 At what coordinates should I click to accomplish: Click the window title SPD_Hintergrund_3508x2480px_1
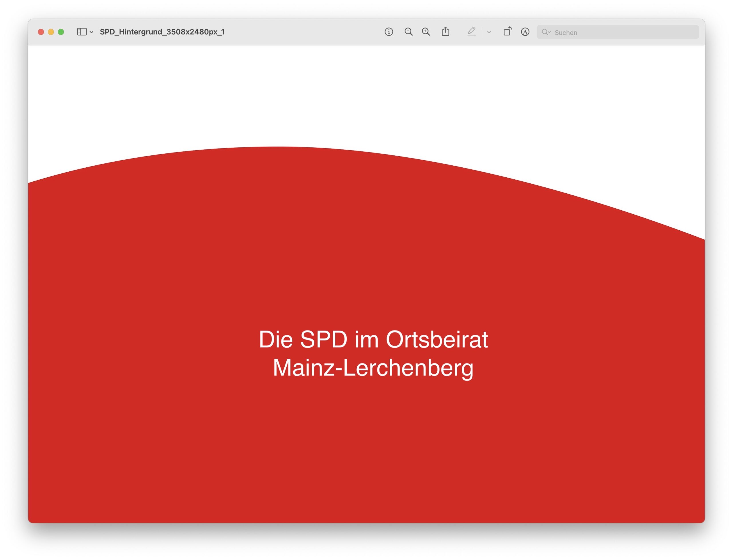pos(162,32)
